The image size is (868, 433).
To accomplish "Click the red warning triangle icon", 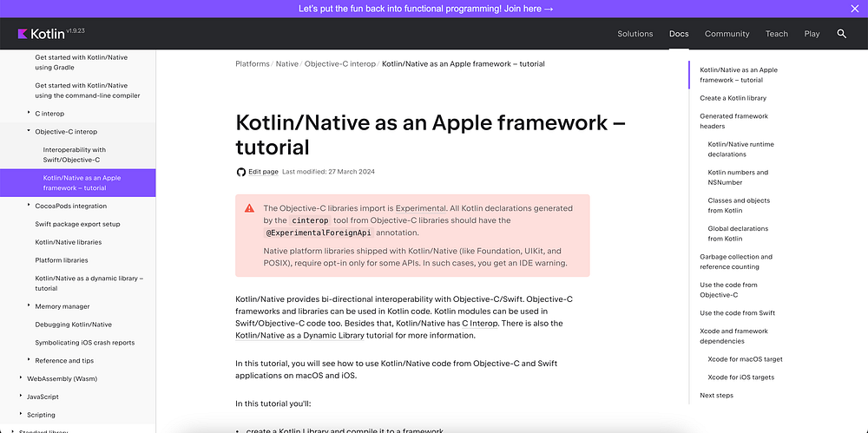I will 250,208.
